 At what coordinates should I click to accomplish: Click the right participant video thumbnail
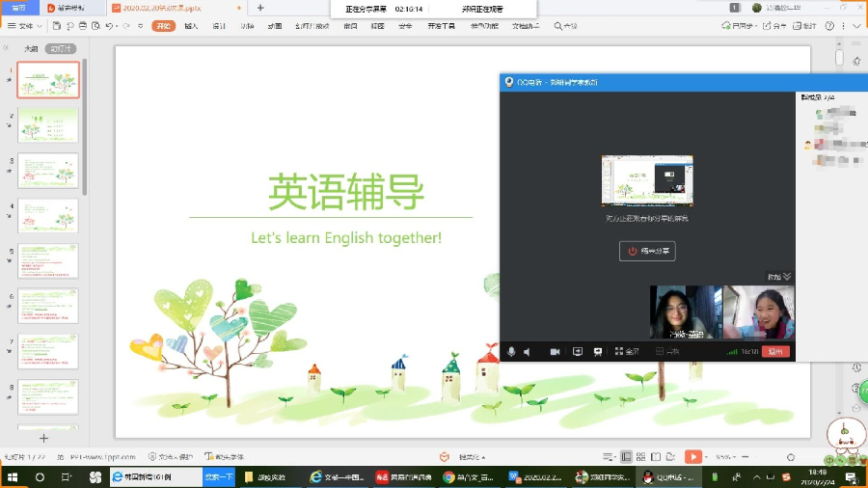coord(759,312)
